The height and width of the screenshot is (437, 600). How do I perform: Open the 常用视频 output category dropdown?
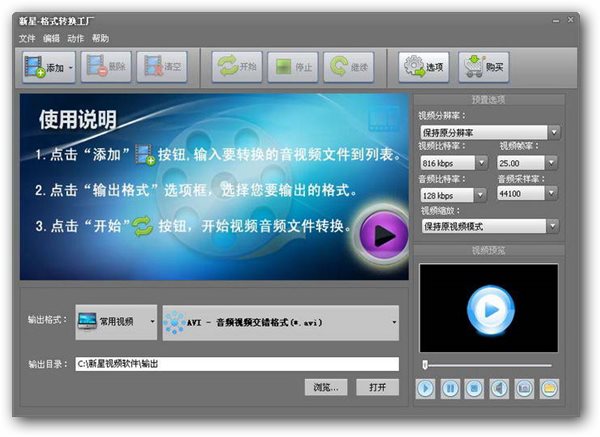pos(116,322)
